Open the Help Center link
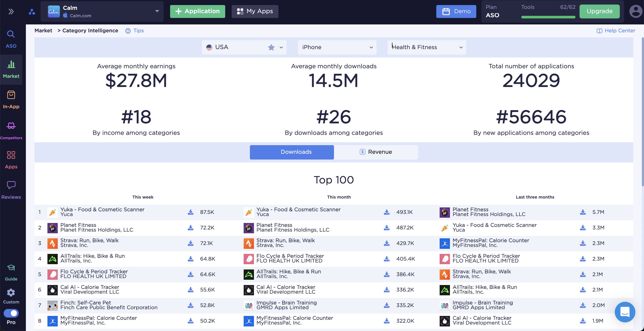 pos(616,30)
